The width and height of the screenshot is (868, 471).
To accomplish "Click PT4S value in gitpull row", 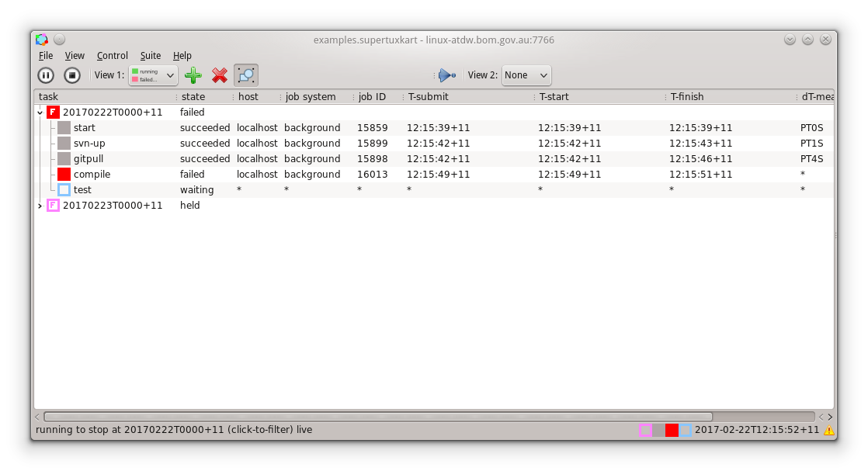I will 811,159.
